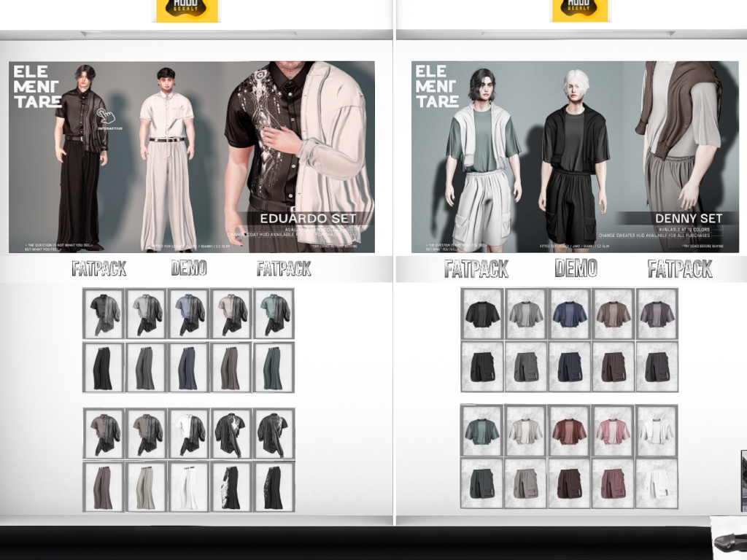Select the blue Eduardo shirt swatch
Screen dimensions: 747x560
pos(189,313)
